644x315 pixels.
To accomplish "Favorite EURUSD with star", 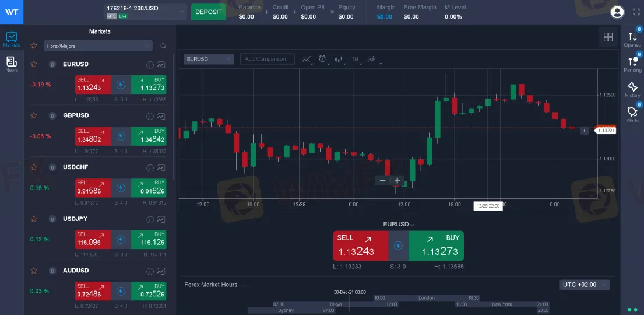I will pyautogui.click(x=34, y=64).
